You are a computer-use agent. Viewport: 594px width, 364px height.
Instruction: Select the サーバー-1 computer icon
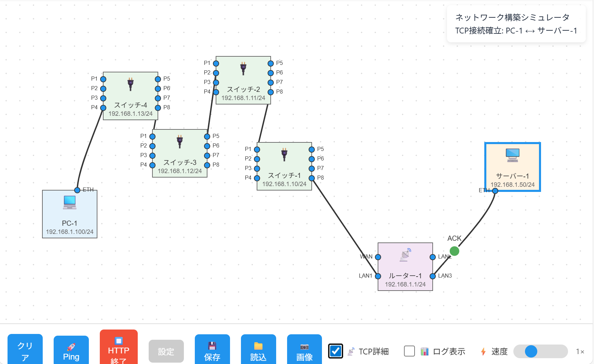click(512, 155)
